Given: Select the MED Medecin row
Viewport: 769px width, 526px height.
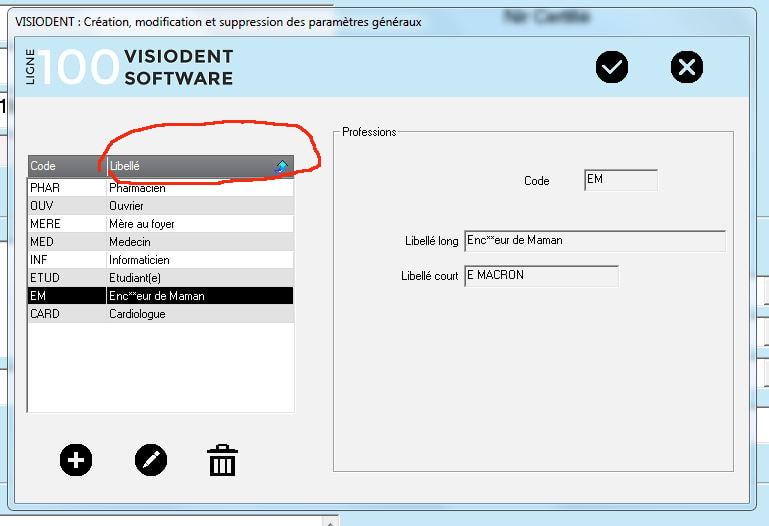Looking at the screenshot, I should 160,242.
